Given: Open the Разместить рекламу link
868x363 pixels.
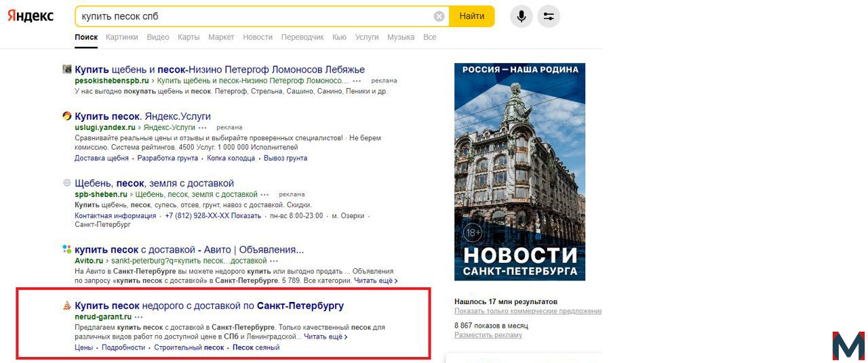Looking at the screenshot, I should pyautogui.click(x=488, y=335).
